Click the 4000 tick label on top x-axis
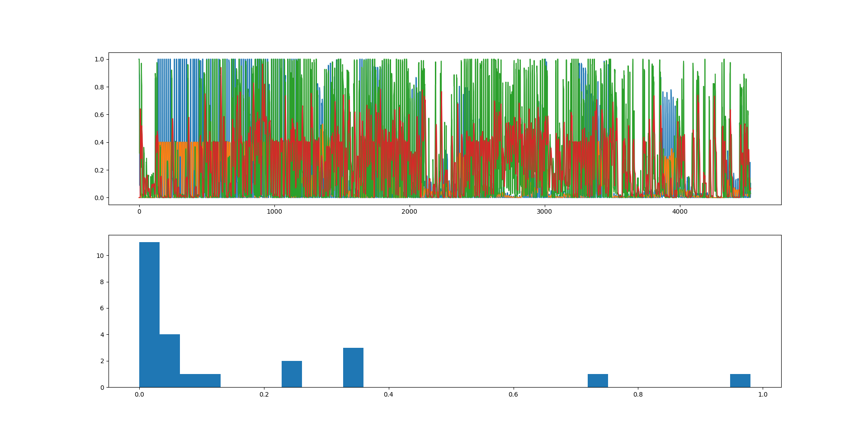868x435 pixels. [679, 212]
